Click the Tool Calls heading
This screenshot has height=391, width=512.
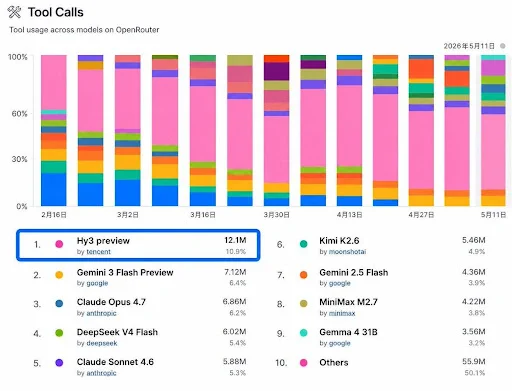56,12
